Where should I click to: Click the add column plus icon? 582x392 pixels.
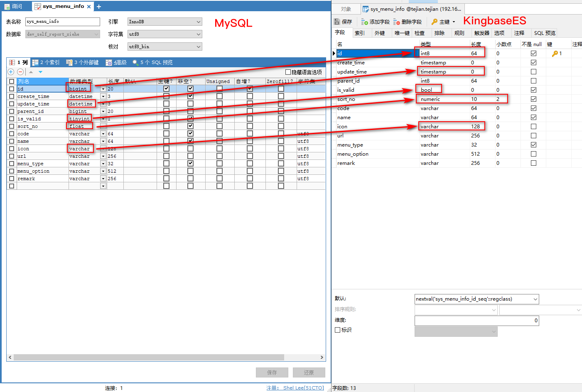(11, 72)
